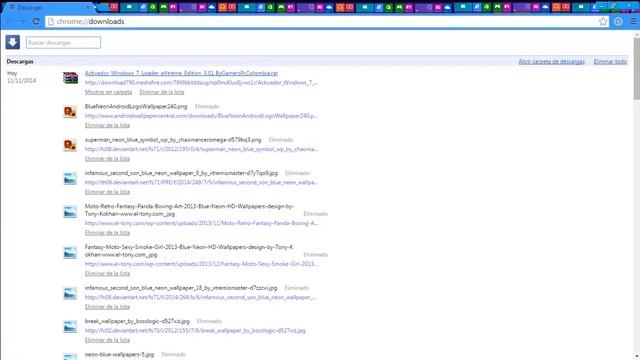The image size is (640, 360).
Task: Click the infamous_second_son wallpaper_9 file name
Action: (x=181, y=173)
